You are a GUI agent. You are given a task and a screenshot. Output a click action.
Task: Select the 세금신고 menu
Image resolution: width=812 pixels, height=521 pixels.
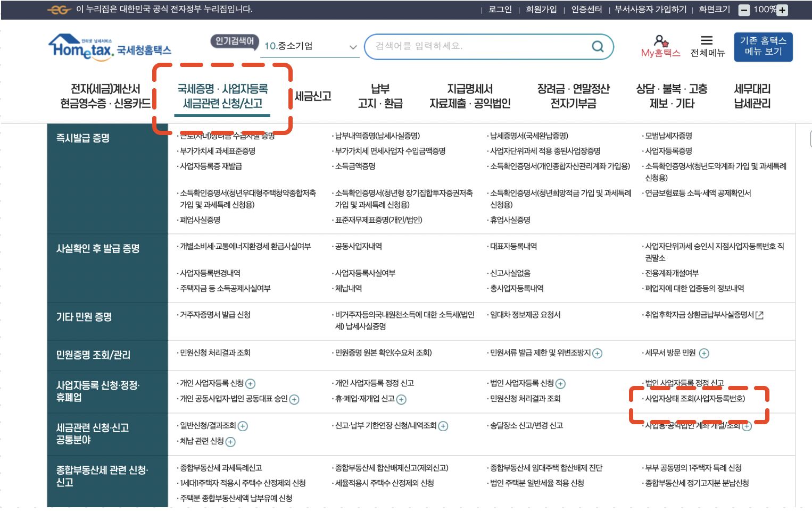tap(313, 96)
